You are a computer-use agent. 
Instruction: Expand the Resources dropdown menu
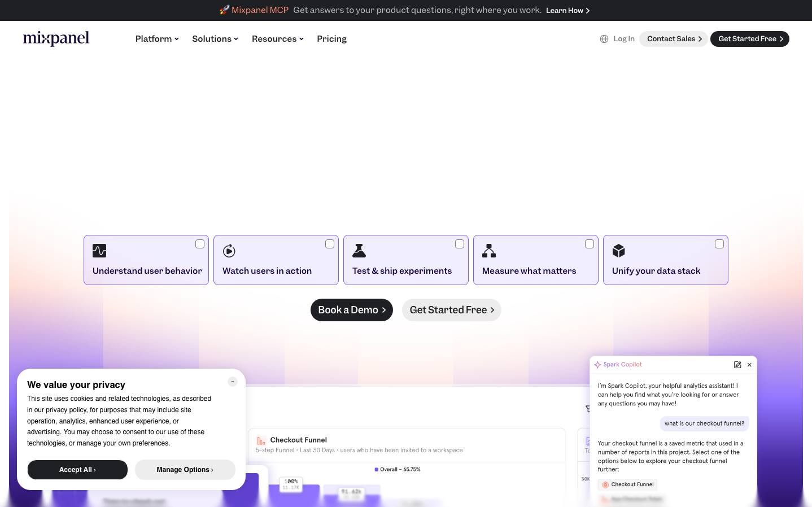coord(277,39)
